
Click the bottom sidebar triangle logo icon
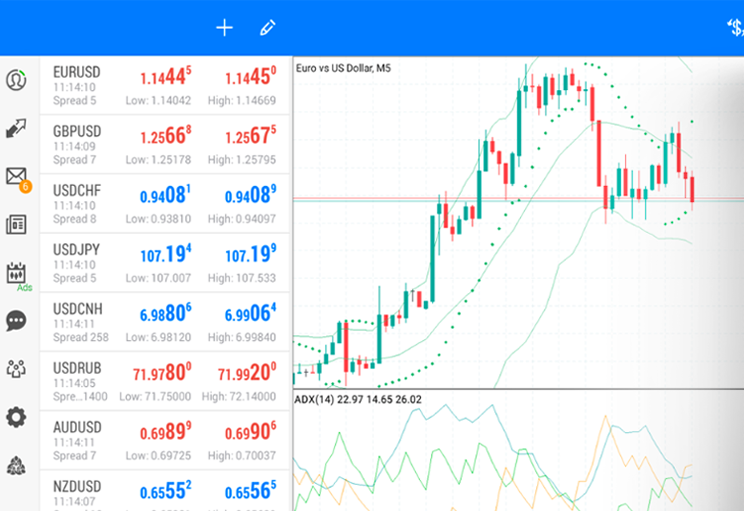coord(16,465)
